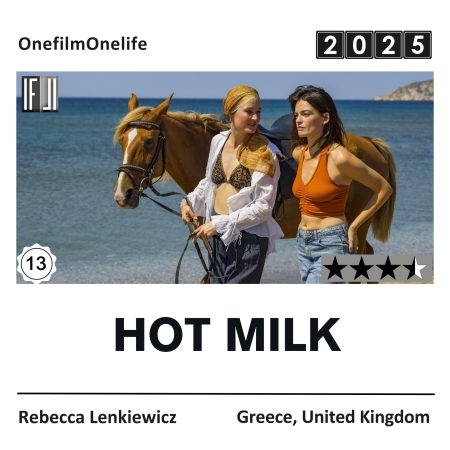Image resolution: width=450 pixels, height=450 pixels.
Task: Click the '0' year digit tile
Action: (359, 45)
